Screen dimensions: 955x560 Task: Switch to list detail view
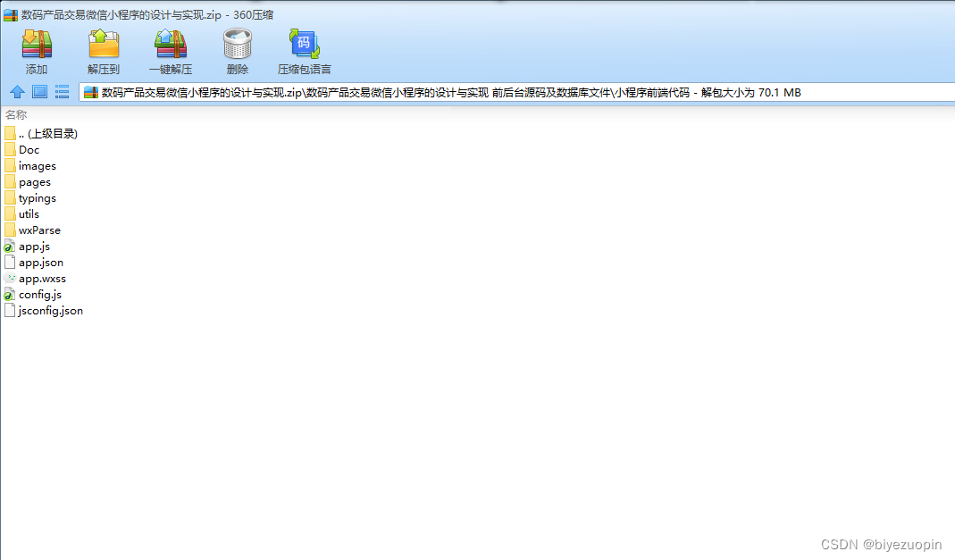(63, 92)
